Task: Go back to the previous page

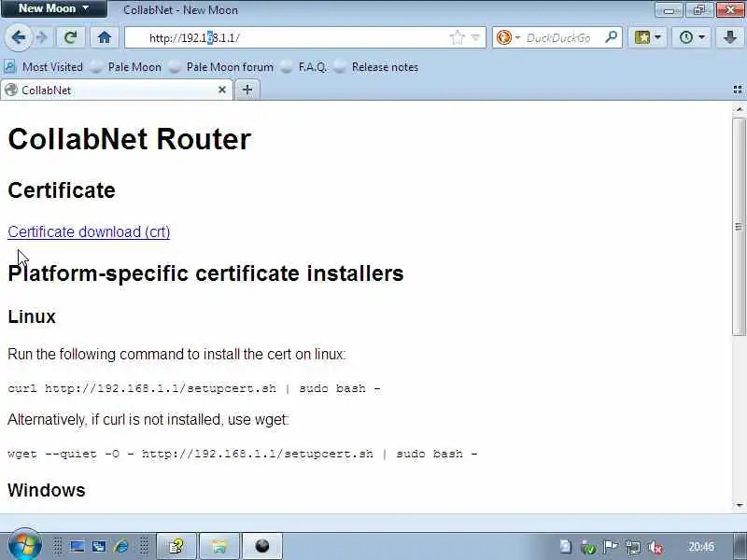Action: pyautogui.click(x=19, y=37)
